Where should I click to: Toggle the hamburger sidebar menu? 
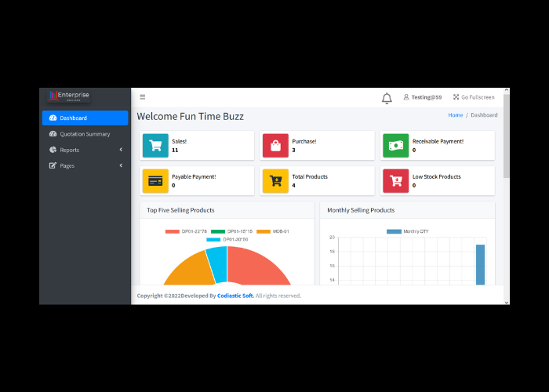coord(143,97)
